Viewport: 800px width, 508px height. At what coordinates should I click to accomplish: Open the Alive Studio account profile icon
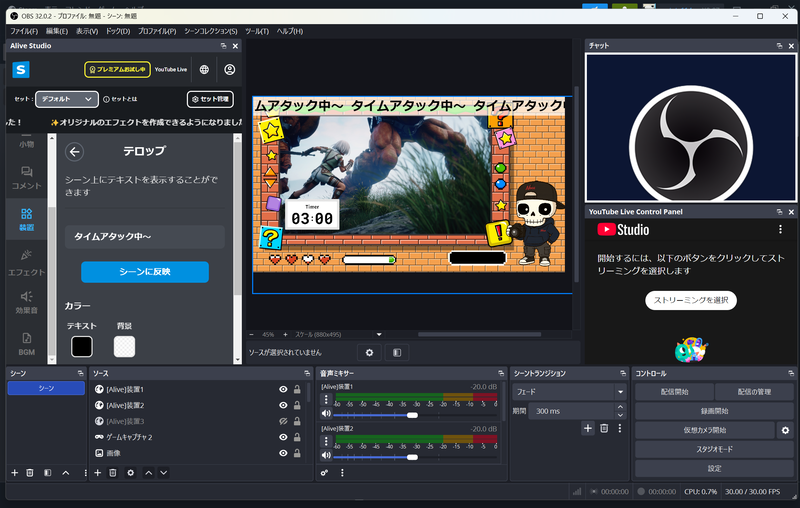tap(230, 69)
